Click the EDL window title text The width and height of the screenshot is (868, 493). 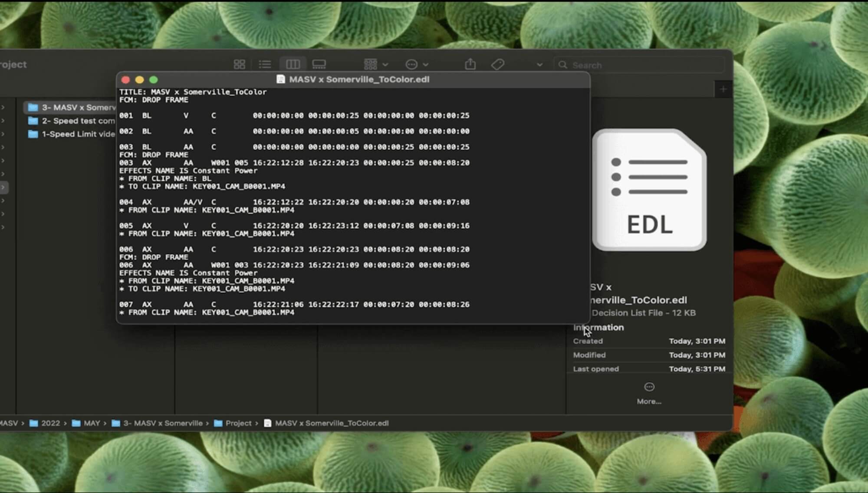[359, 79]
